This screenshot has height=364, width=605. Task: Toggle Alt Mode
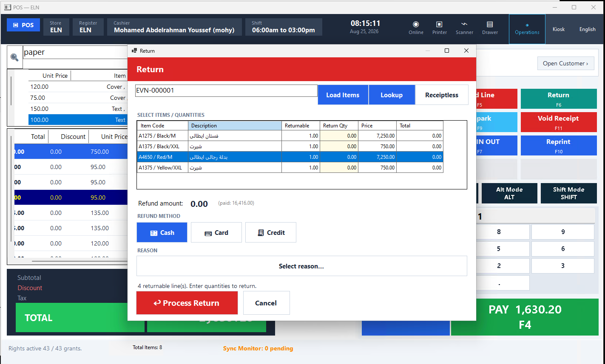tap(509, 193)
